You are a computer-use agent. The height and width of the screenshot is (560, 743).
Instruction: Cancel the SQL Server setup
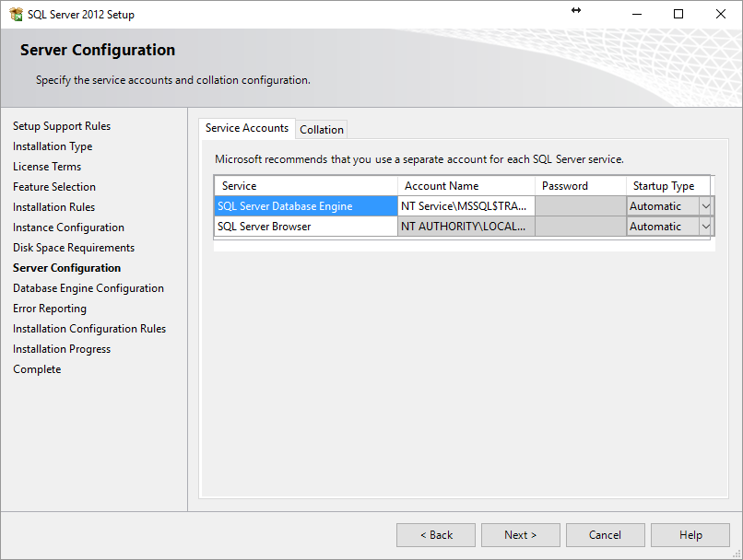point(605,535)
